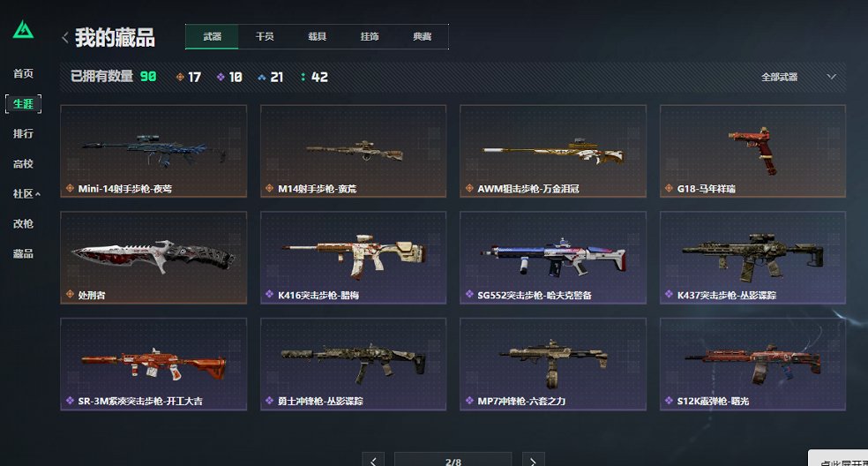
Task: Switch to the 干员 tab
Action: (265, 36)
